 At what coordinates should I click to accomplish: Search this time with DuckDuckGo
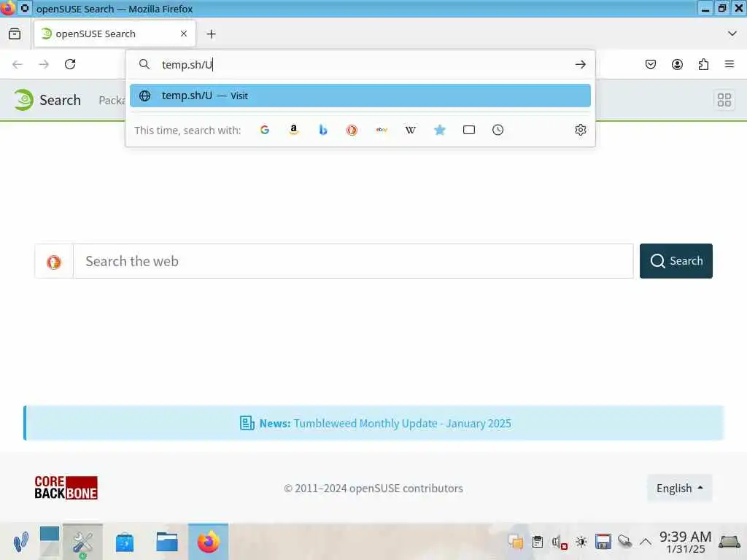coord(352,130)
